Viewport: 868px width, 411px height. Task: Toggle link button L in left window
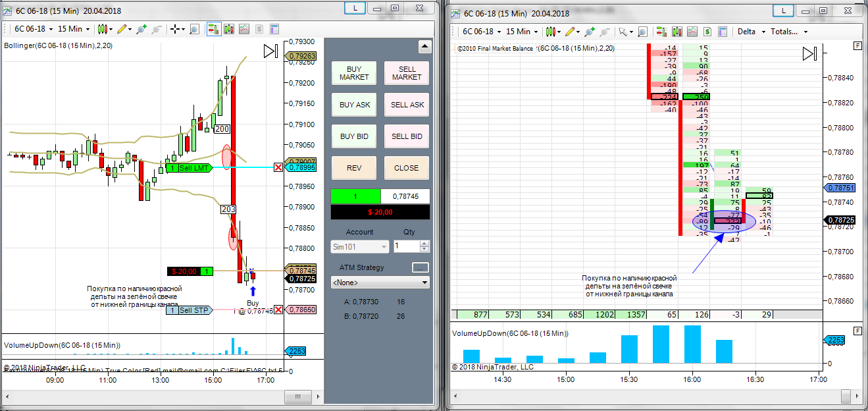tap(355, 9)
